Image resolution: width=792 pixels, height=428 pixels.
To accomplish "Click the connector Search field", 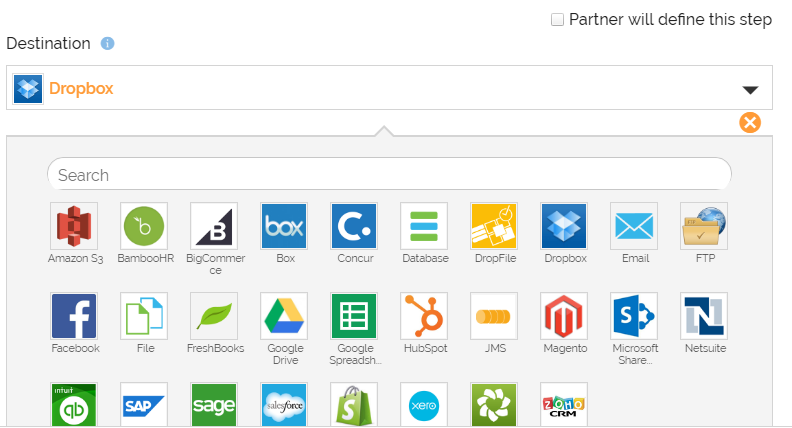I will [x=389, y=175].
